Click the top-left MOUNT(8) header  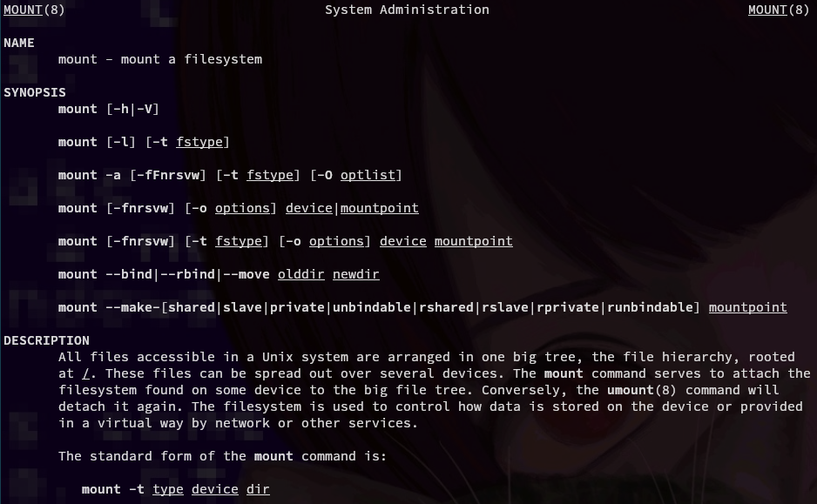pyautogui.click(x=34, y=10)
